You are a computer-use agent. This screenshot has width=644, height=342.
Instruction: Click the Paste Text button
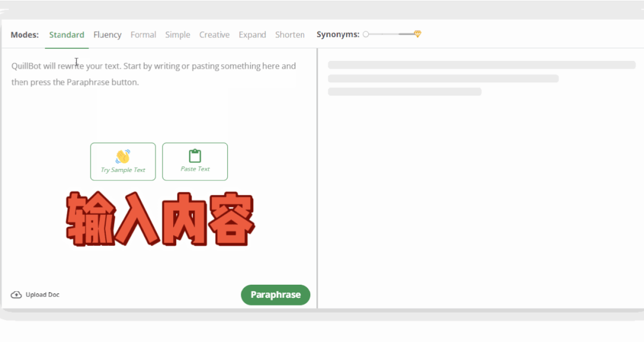195,162
